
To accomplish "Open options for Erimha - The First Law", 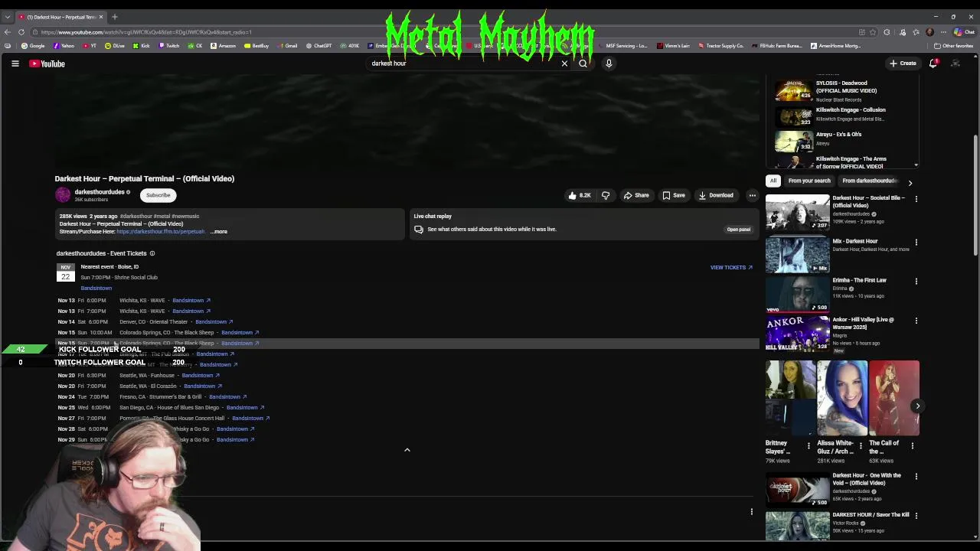I will coord(916,282).
